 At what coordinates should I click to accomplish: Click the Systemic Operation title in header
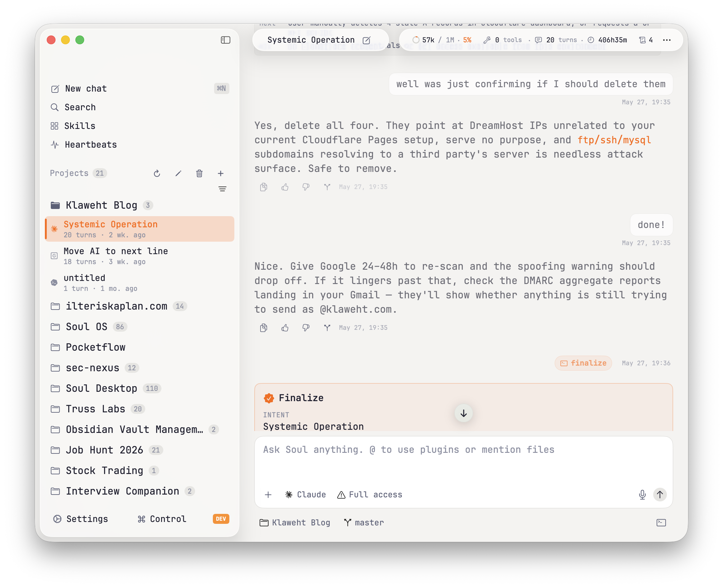311,40
